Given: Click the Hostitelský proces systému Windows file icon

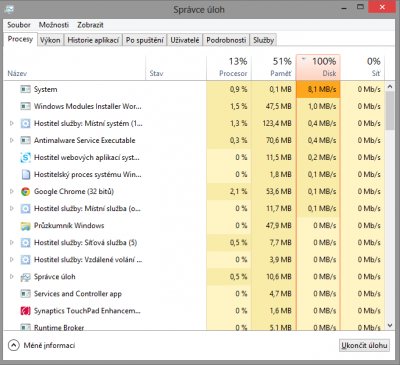Looking at the screenshot, I should click(25, 174).
